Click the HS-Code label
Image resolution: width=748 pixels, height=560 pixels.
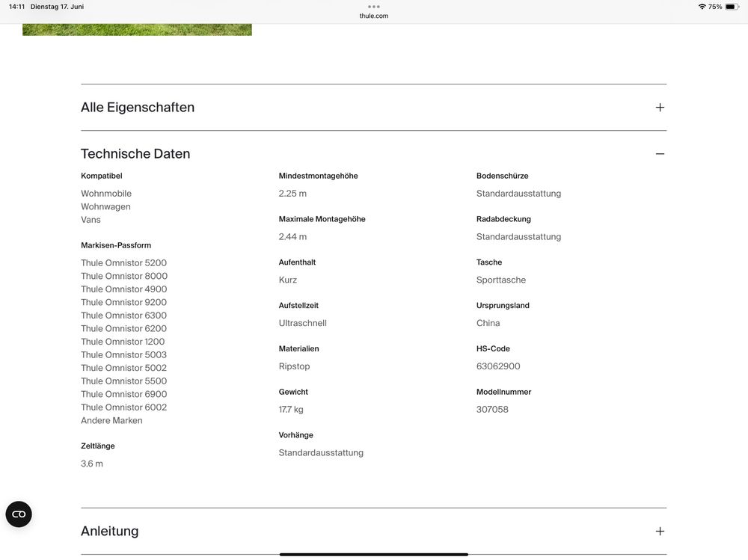[493, 348]
